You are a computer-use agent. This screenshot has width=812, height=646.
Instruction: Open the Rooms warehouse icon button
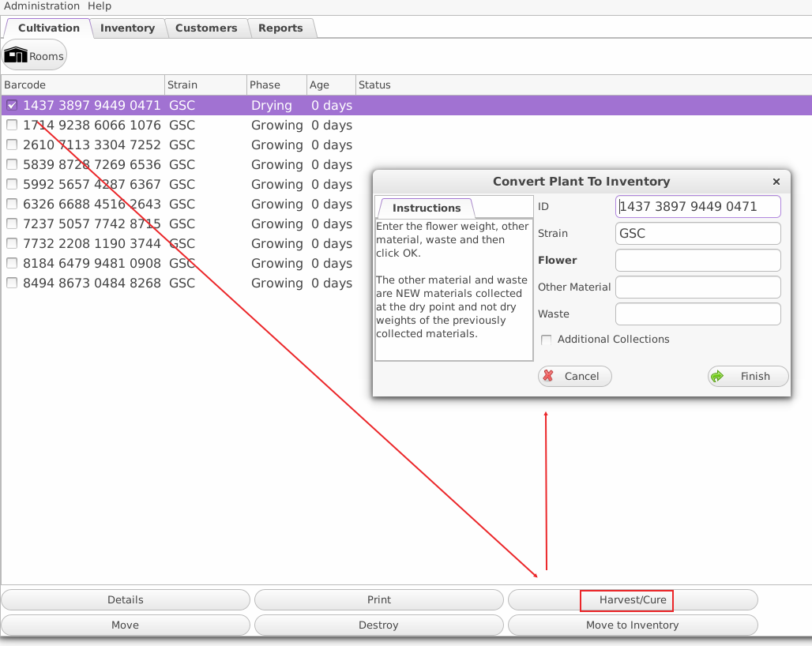(34, 56)
